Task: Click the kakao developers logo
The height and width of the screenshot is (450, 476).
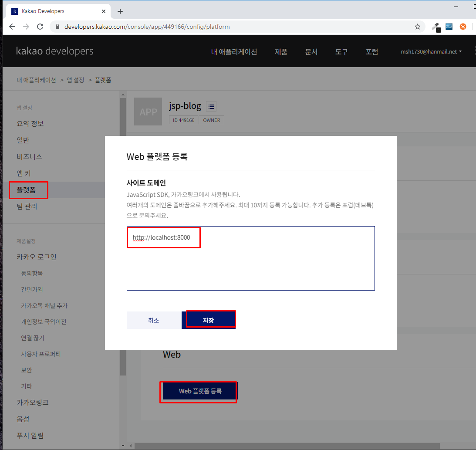Action: 54,51
